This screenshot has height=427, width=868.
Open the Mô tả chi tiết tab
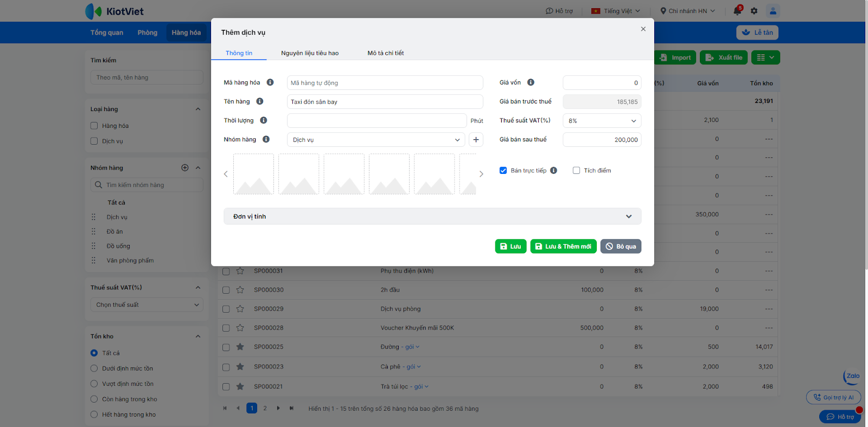(385, 53)
